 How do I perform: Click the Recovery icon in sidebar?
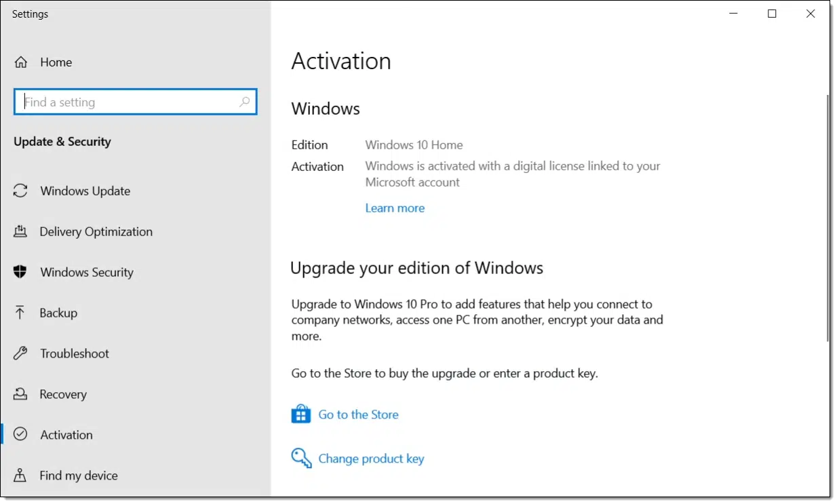pos(20,394)
